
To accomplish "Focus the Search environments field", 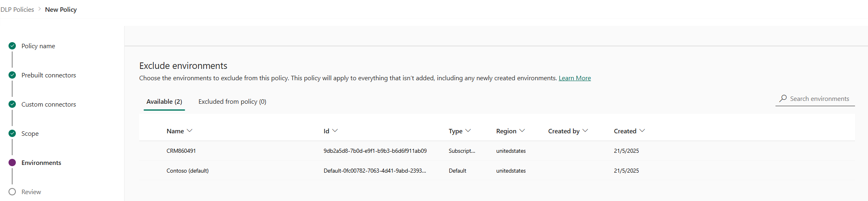I will (x=819, y=99).
